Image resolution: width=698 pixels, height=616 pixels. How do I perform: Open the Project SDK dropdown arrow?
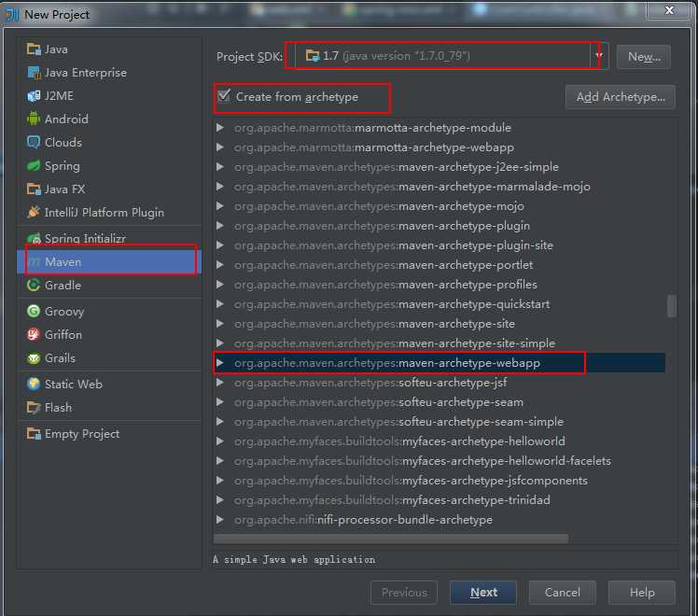(599, 56)
